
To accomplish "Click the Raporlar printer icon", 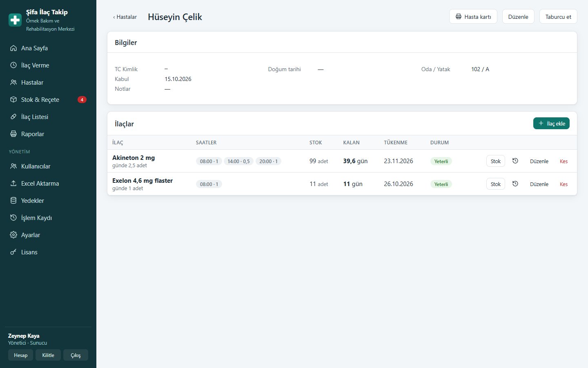I will pyautogui.click(x=13, y=134).
